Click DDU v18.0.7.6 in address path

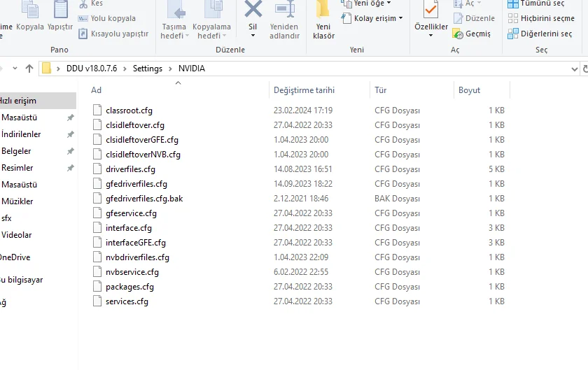[x=92, y=69]
